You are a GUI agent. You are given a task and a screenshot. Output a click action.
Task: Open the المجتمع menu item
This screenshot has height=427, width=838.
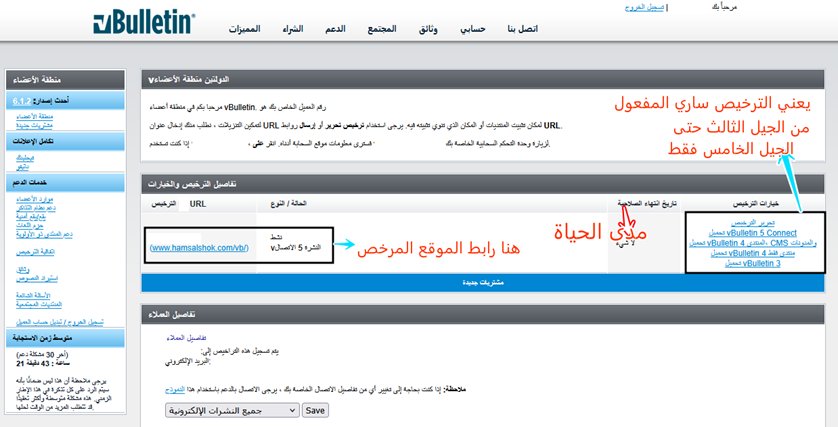point(382,29)
